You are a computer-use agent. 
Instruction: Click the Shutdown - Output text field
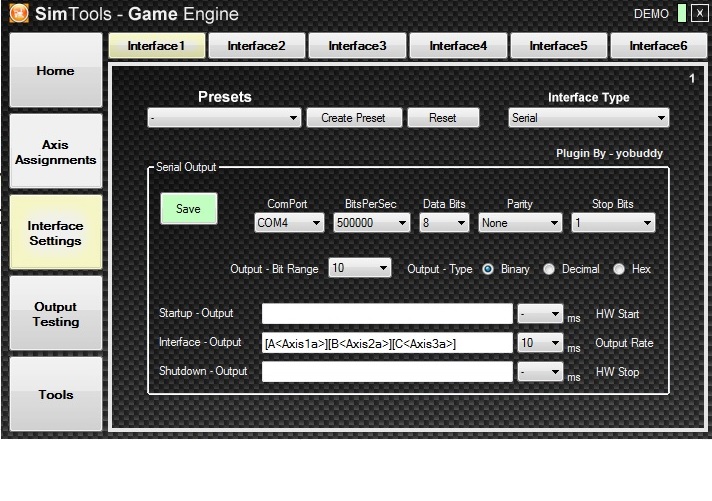(387, 372)
